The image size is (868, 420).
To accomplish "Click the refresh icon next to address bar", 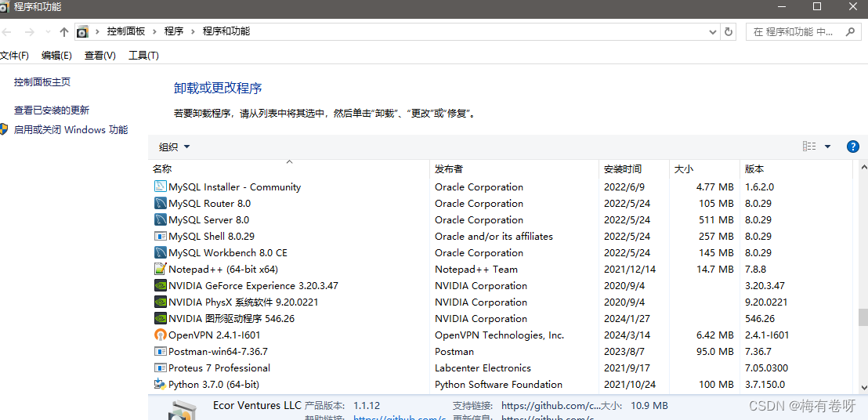I will pyautogui.click(x=729, y=31).
